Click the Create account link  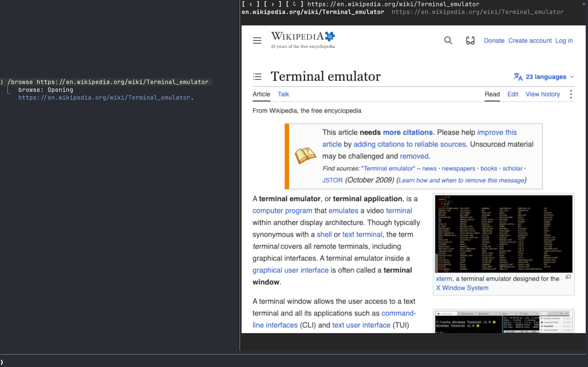530,41
